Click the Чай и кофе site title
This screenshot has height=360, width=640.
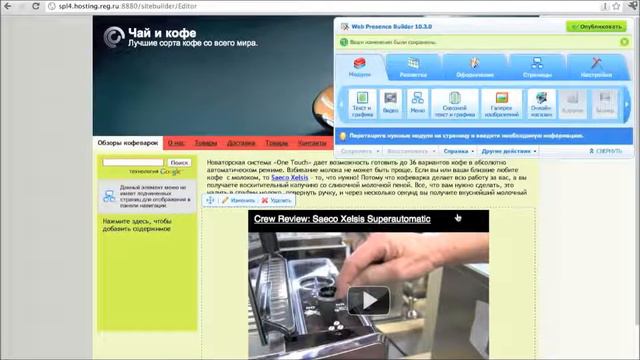pyautogui.click(x=162, y=33)
